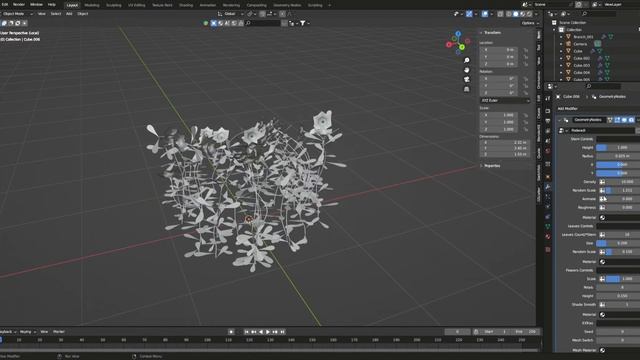Open the viewport Object menu
This screenshot has height=360, width=640.
coord(82,14)
